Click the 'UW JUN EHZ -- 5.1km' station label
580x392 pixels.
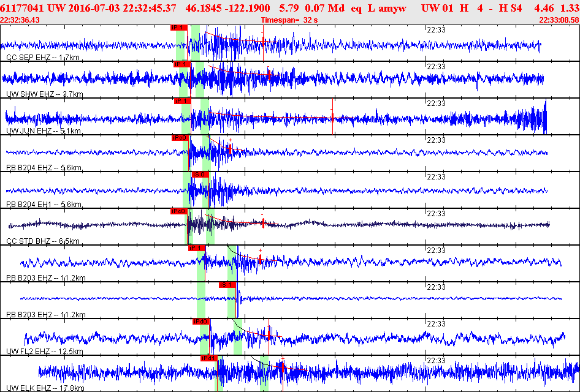pyautogui.click(x=44, y=131)
